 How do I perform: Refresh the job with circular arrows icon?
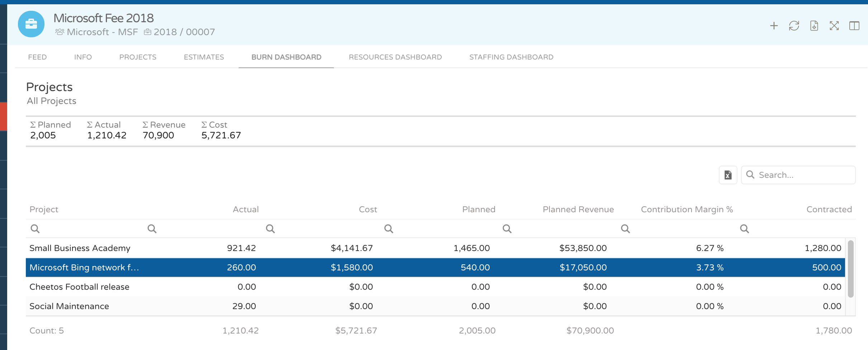coord(794,26)
